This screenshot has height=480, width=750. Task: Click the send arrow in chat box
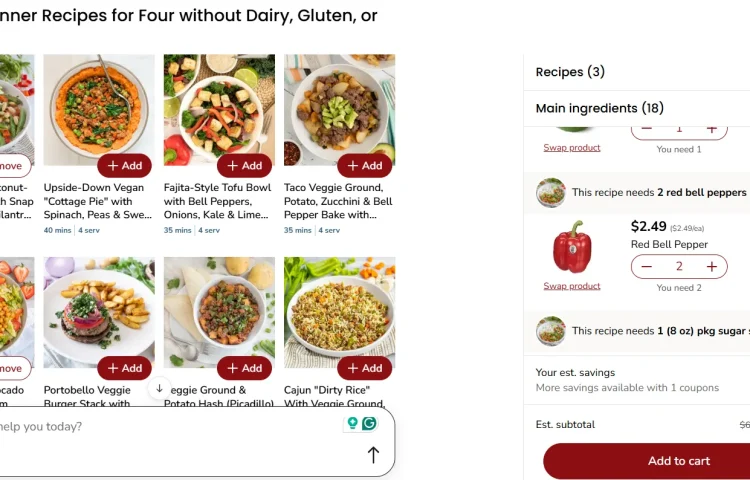(373, 455)
